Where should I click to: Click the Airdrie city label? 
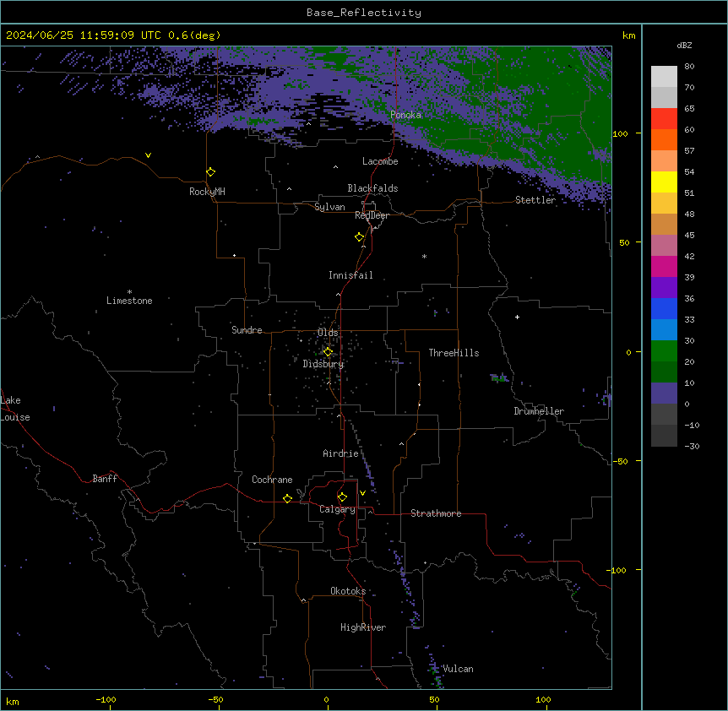click(x=340, y=453)
